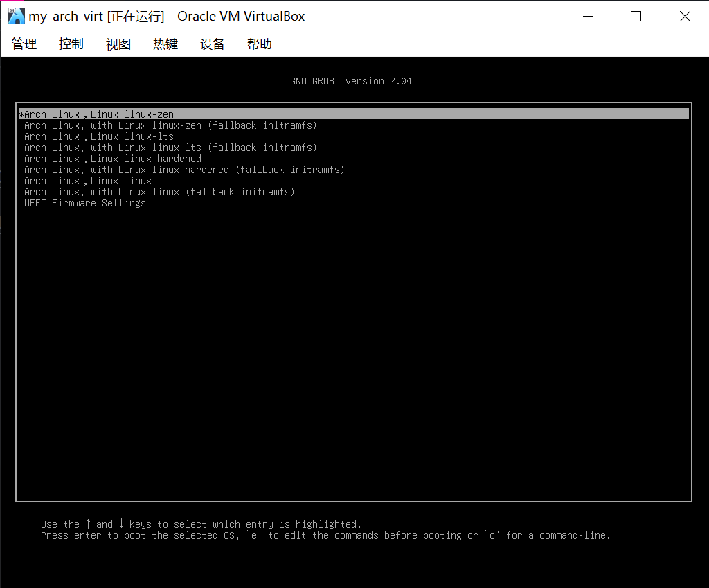This screenshot has height=588, width=709.
Task: Open the 热键 menu
Action: (165, 43)
